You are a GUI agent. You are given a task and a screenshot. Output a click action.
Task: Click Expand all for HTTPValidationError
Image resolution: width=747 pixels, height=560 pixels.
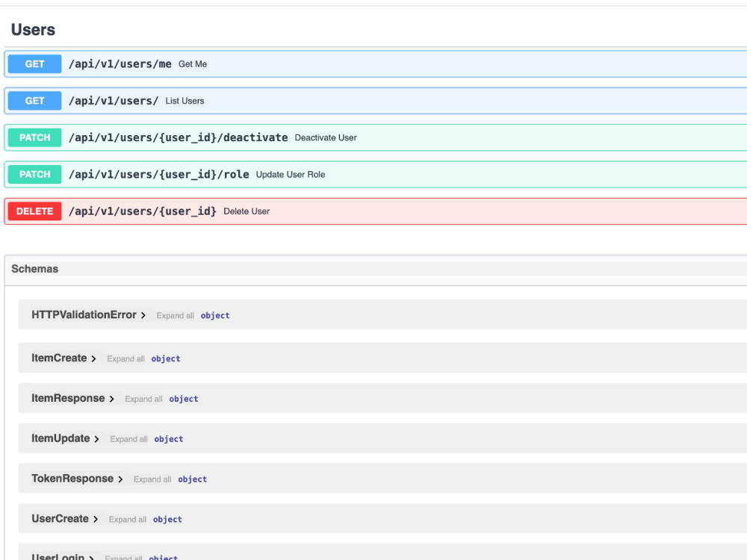click(176, 316)
